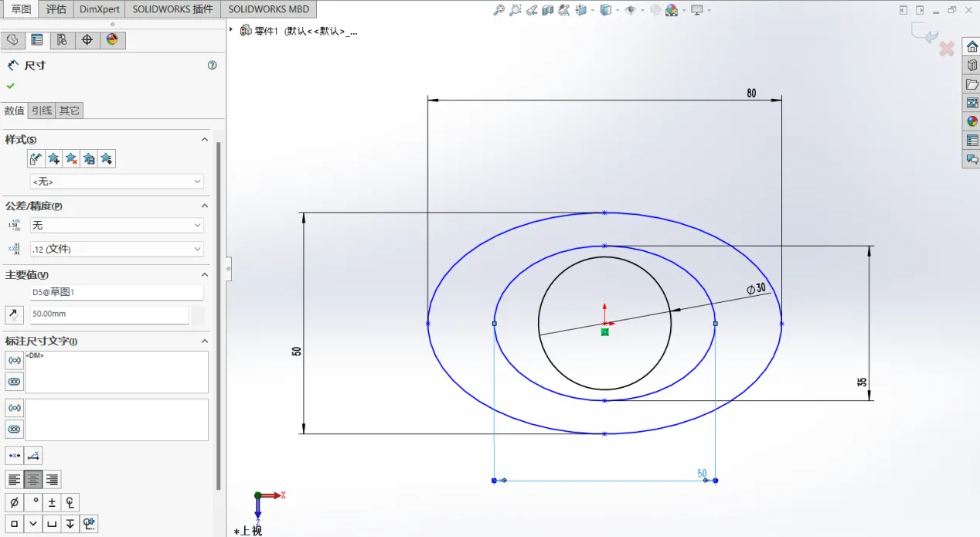
Task: Click the DimXpertManager crosshair tab icon
Action: coord(87,40)
